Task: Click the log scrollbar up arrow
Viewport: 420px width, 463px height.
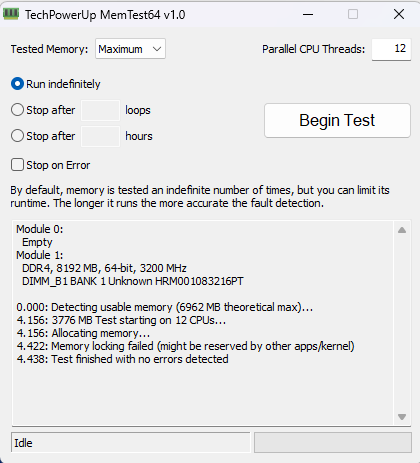Action: pos(402,230)
